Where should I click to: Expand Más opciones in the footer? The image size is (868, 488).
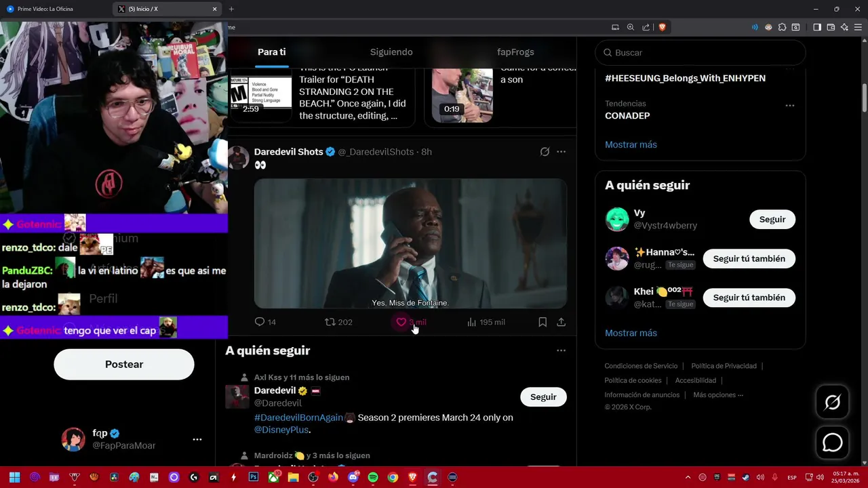tap(718, 394)
